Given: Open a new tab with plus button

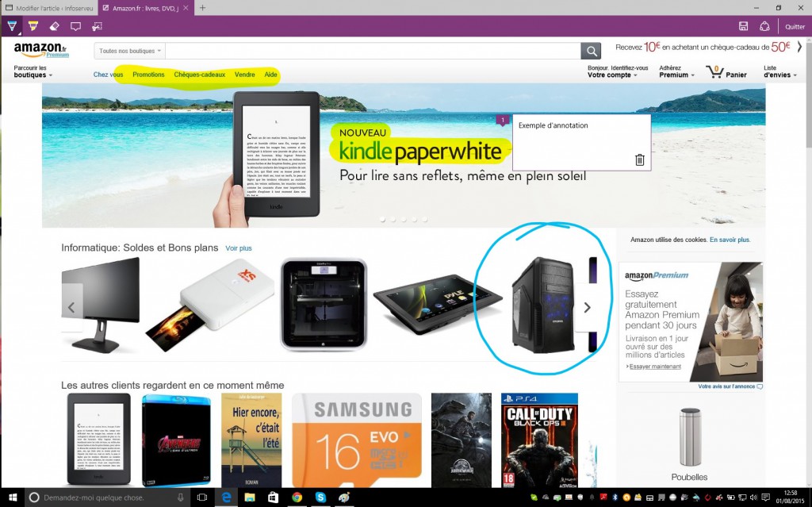Looking at the screenshot, I should 202,8.
